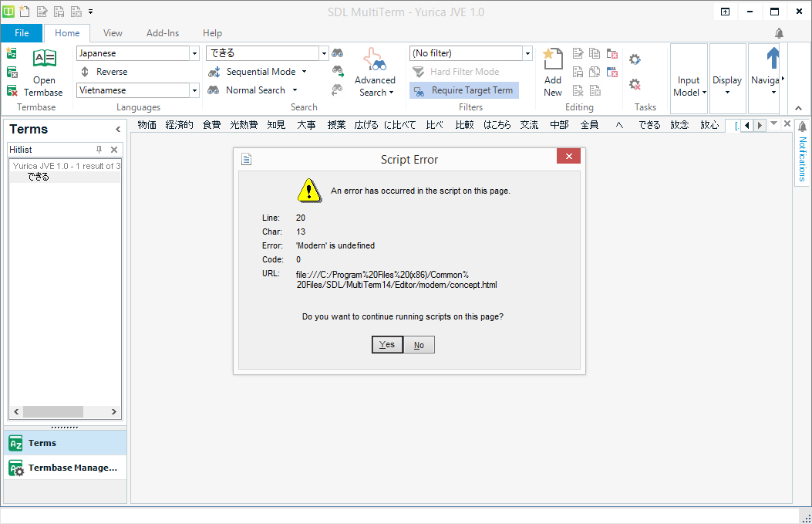Expand the search term history dropdown

click(x=324, y=53)
